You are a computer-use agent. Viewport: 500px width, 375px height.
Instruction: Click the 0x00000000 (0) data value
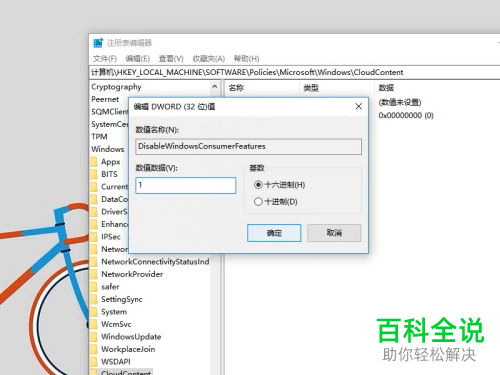(406, 115)
